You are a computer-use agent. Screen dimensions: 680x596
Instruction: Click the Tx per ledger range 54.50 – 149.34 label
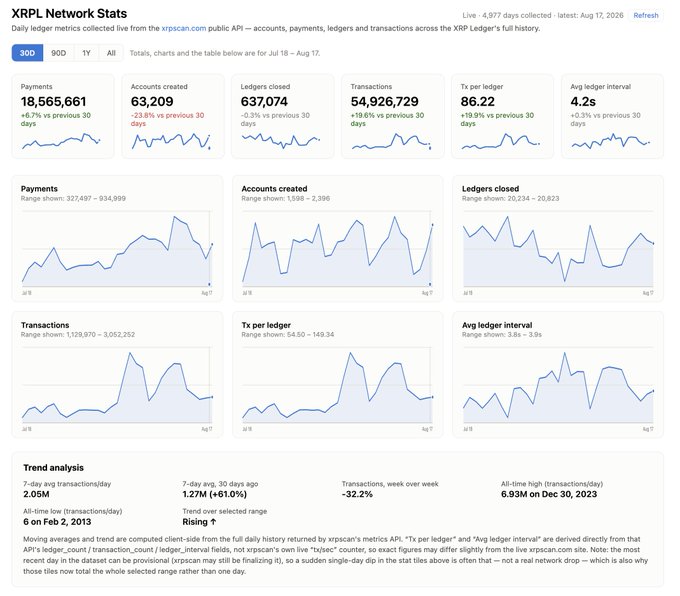point(288,334)
